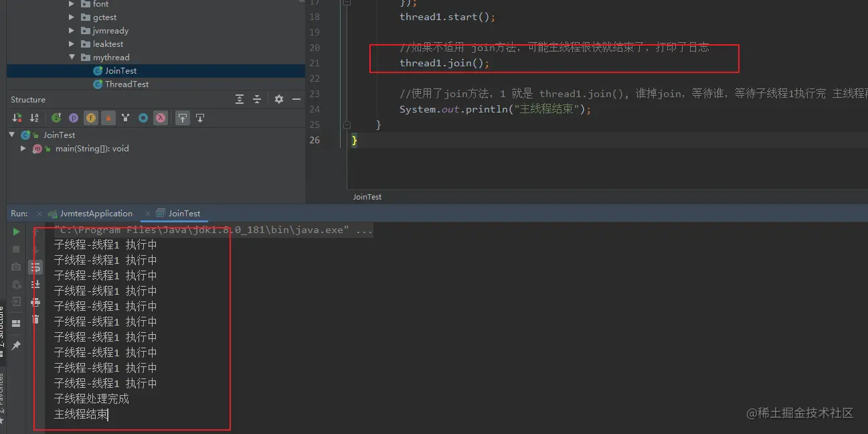The height and width of the screenshot is (434, 868).
Task: Enable Autoscroll to Source in Structure
Action: pos(183,118)
